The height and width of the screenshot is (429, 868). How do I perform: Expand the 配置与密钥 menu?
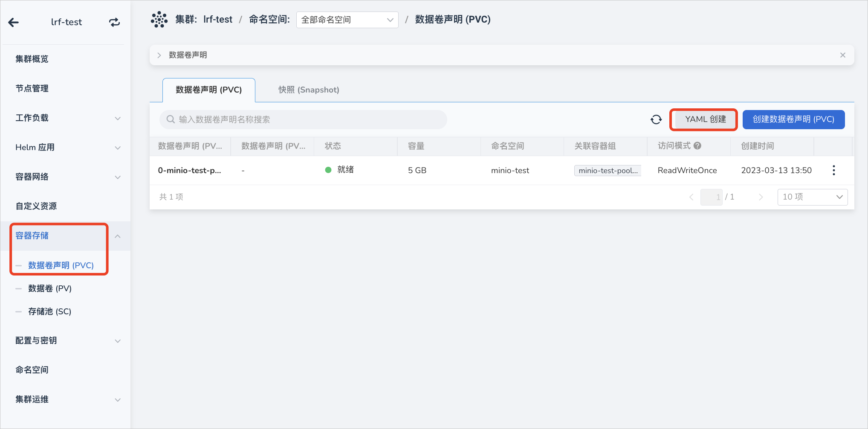click(118, 341)
